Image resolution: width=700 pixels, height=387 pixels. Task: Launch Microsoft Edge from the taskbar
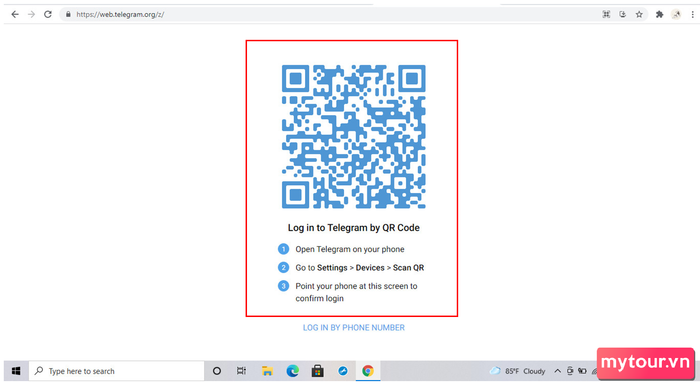292,371
